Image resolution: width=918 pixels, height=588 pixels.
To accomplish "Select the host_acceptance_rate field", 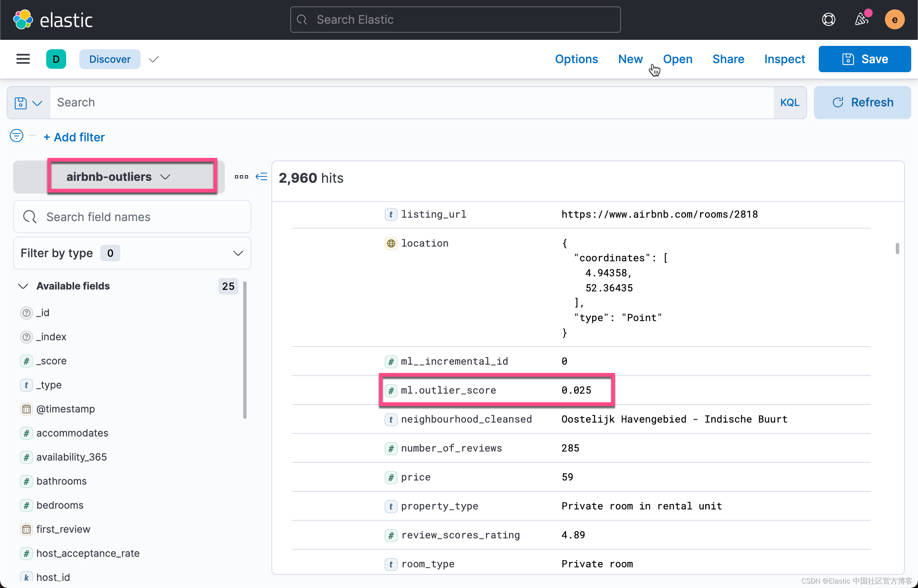I will 88,554.
